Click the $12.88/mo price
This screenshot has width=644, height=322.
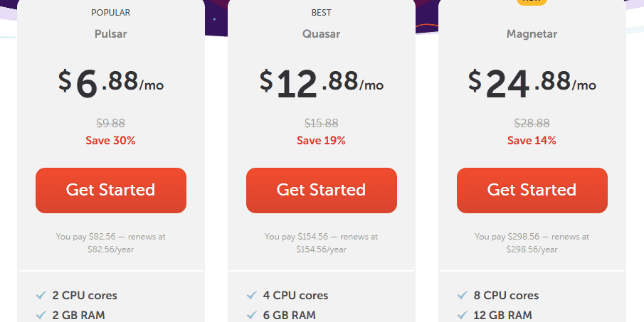pyautogui.click(x=321, y=82)
